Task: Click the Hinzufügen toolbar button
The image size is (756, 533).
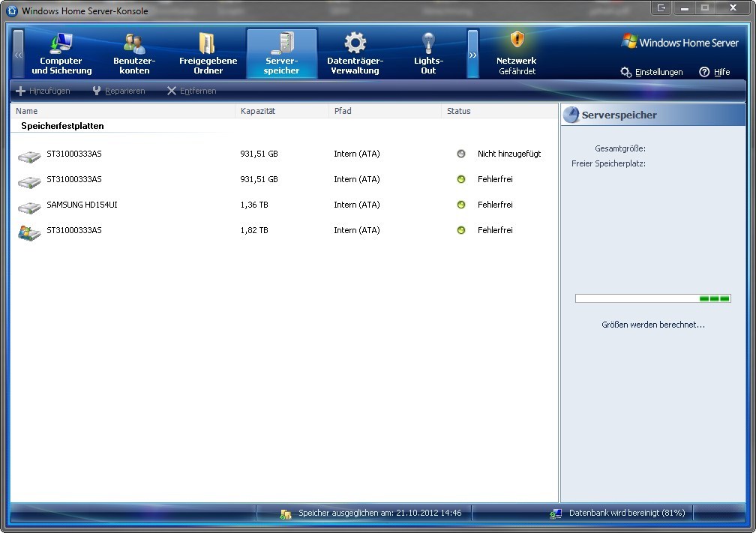Action: 43,91
